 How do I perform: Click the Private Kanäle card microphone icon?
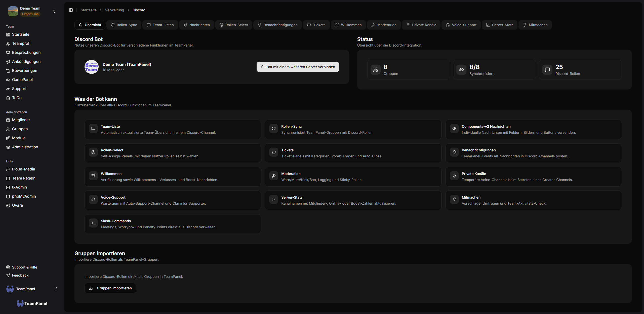(454, 176)
